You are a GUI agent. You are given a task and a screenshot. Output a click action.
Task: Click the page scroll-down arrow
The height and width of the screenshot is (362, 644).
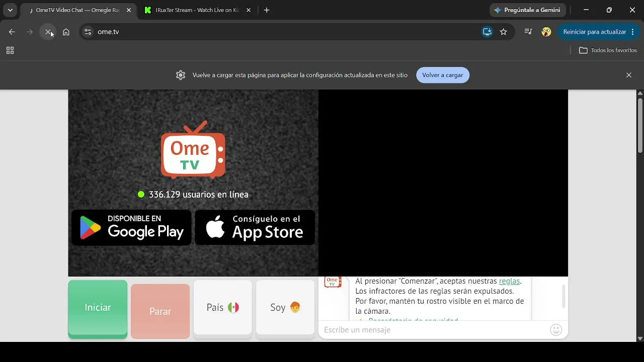coord(640,338)
